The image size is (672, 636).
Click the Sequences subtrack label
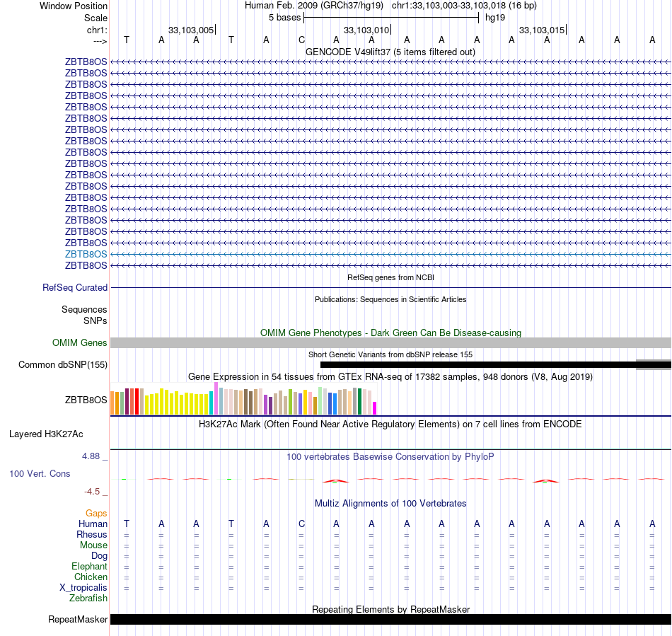[x=84, y=309]
